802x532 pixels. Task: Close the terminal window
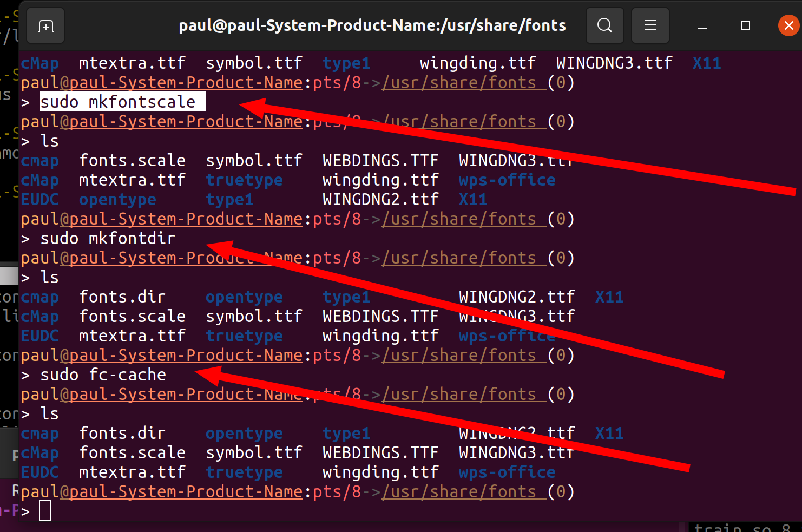788,25
